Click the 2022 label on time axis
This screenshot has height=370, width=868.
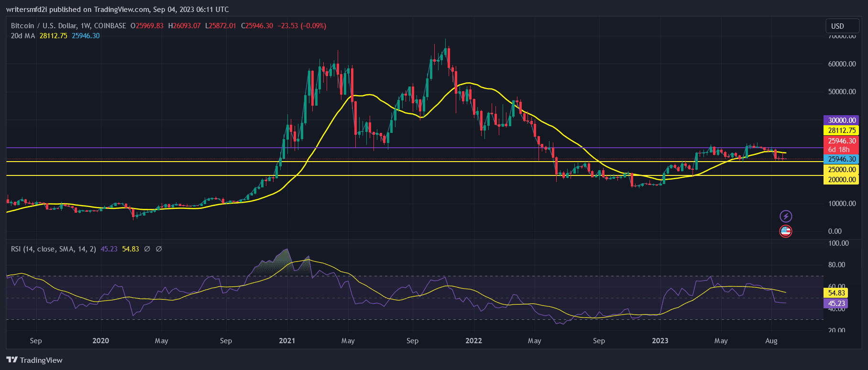tap(473, 341)
